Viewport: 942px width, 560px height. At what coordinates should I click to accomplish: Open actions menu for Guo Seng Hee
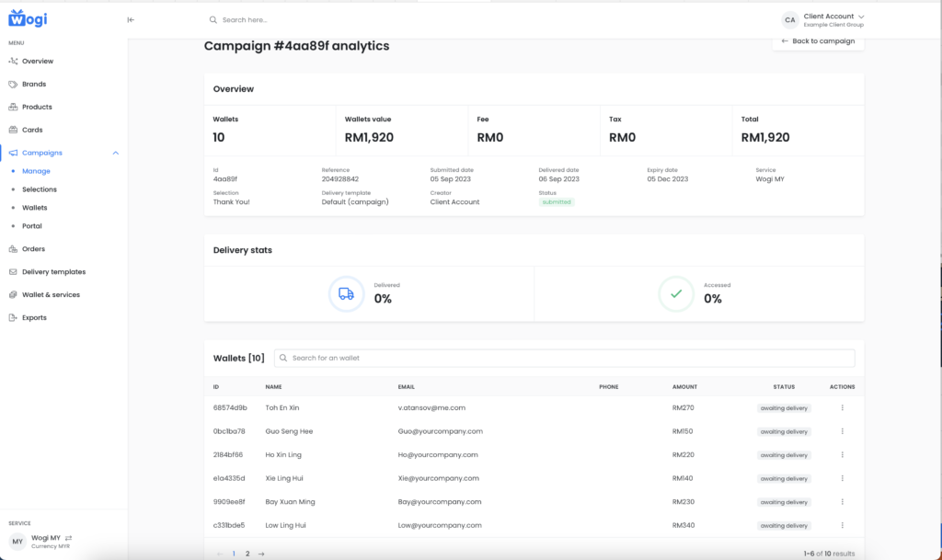pos(842,431)
